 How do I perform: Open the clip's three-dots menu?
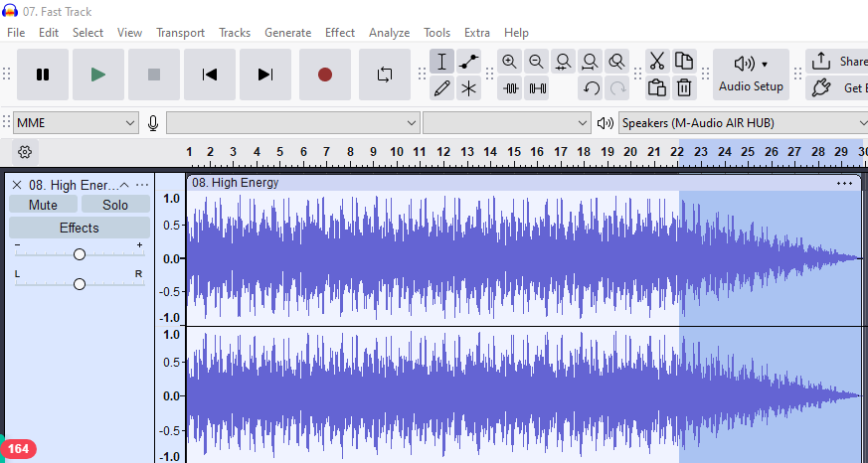pos(844,183)
